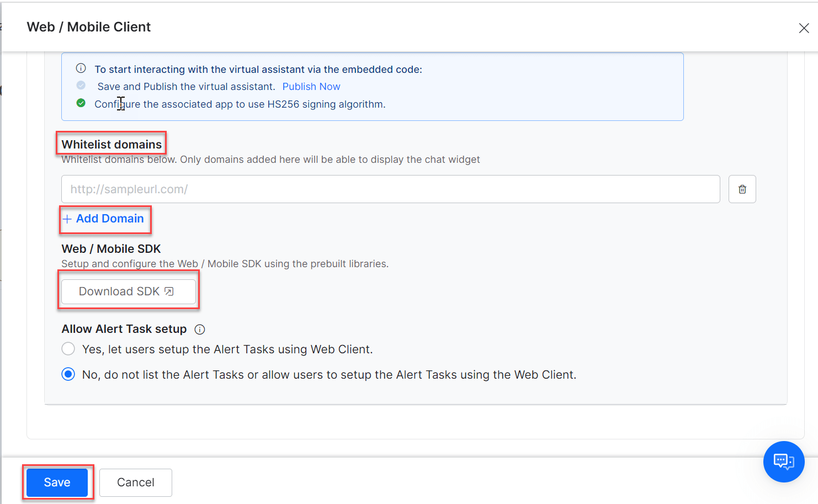Save the Web / Mobile Client settings
Screen dimensions: 818x504
point(57,482)
